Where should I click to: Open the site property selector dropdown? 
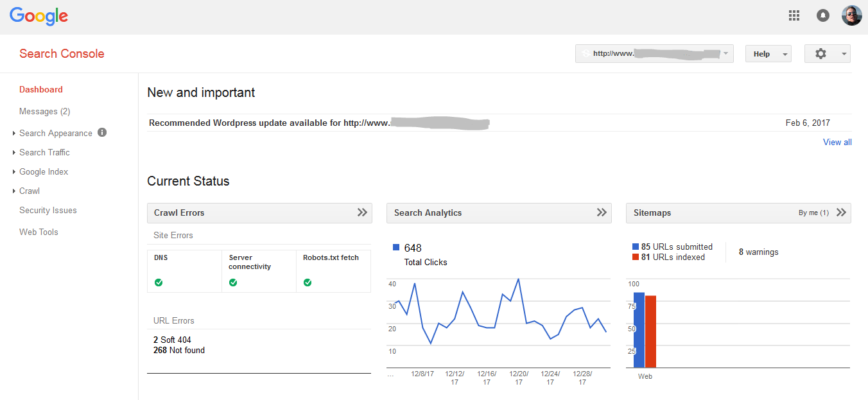654,54
